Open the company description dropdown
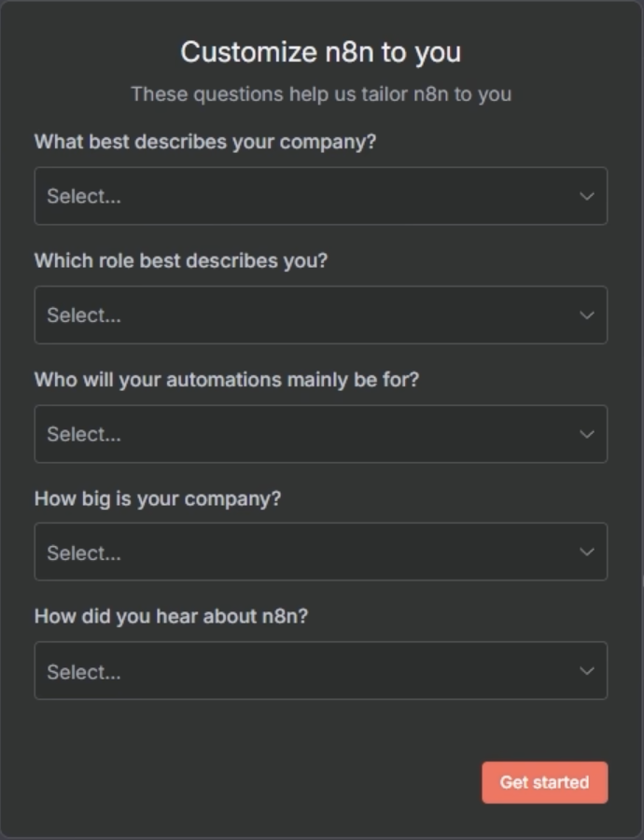This screenshot has height=840, width=644. [x=320, y=196]
